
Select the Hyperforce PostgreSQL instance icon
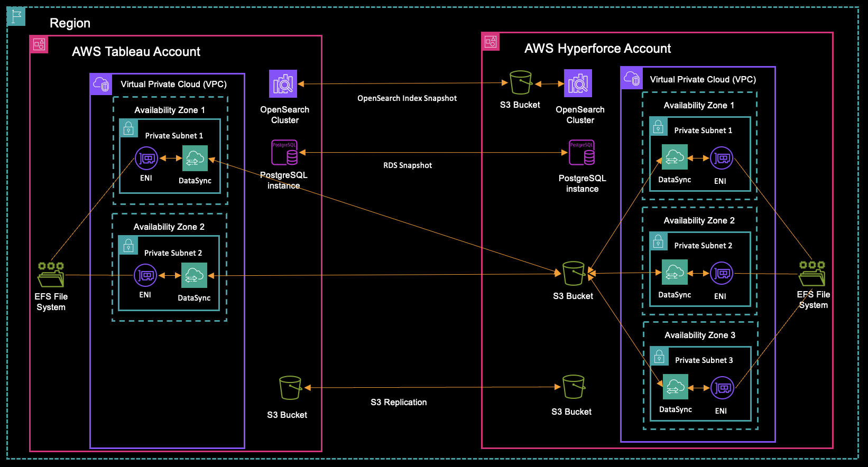click(581, 153)
